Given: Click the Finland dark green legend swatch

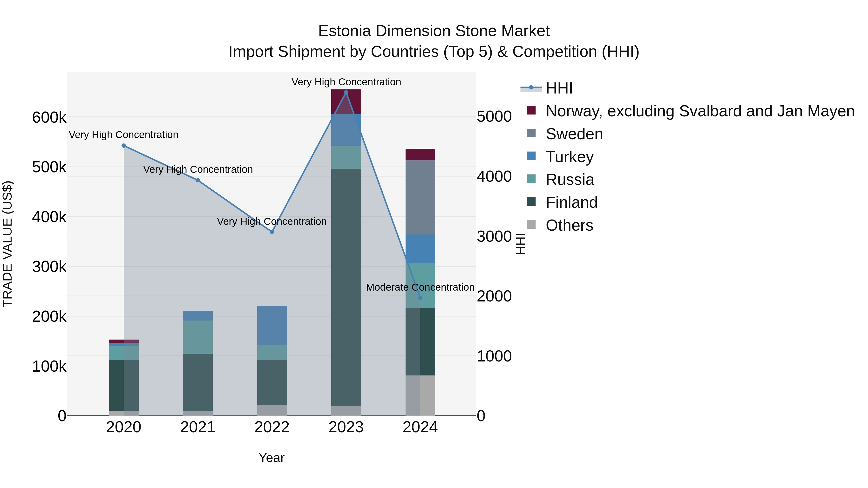Looking at the screenshot, I should click(x=531, y=201).
